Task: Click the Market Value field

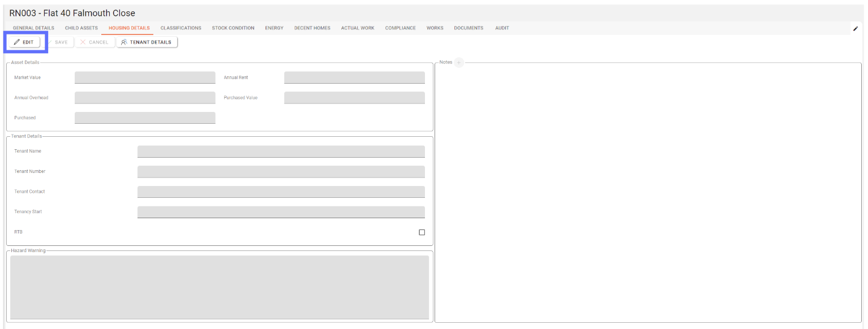Action: 145,77
